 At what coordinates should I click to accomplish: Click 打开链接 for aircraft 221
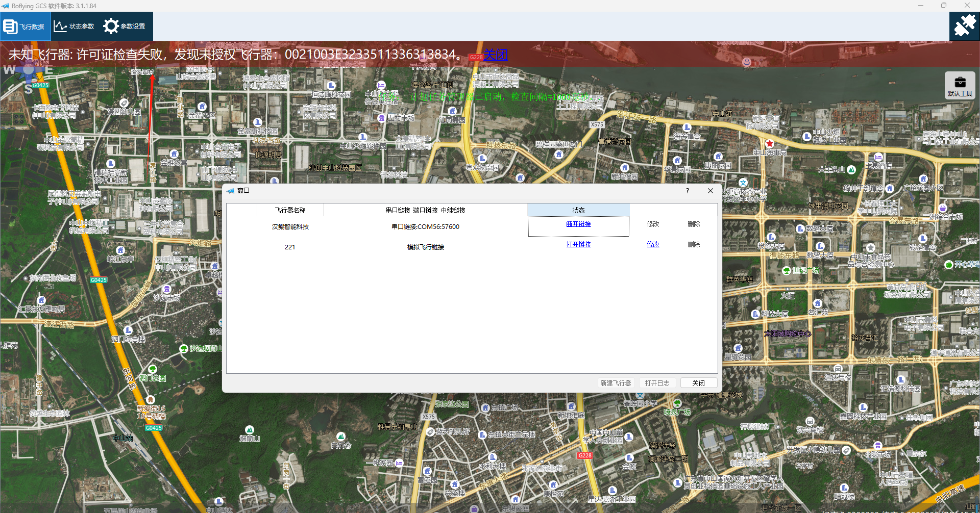coord(578,245)
